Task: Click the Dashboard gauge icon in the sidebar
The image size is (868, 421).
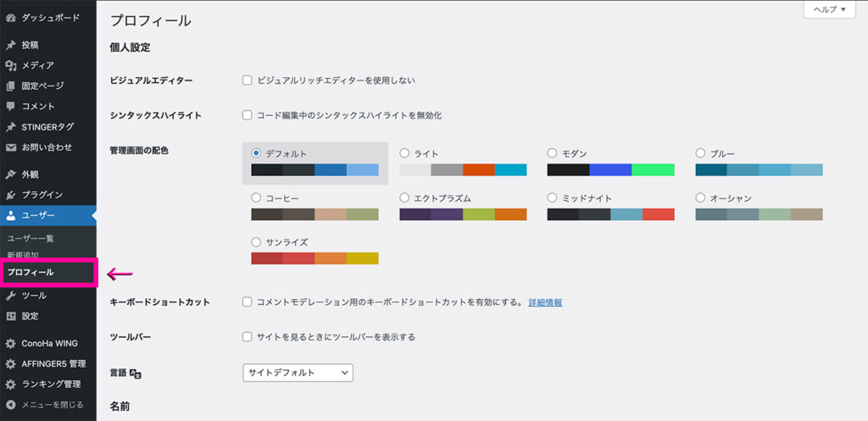Action: tap(10, 19)
